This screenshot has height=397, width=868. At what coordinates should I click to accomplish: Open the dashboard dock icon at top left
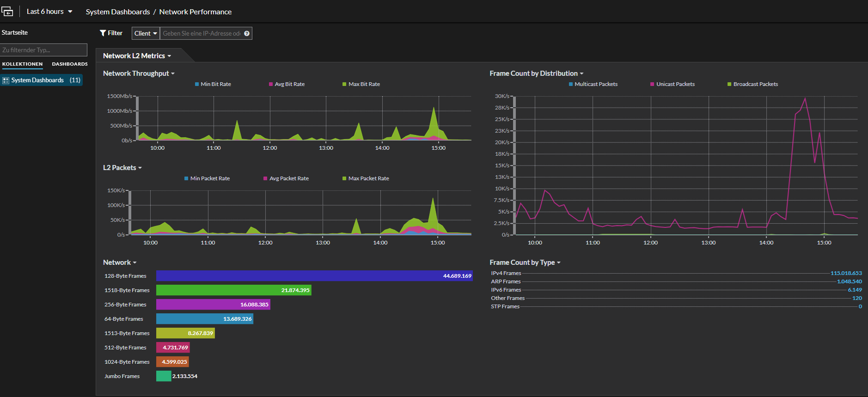[7, 11]
